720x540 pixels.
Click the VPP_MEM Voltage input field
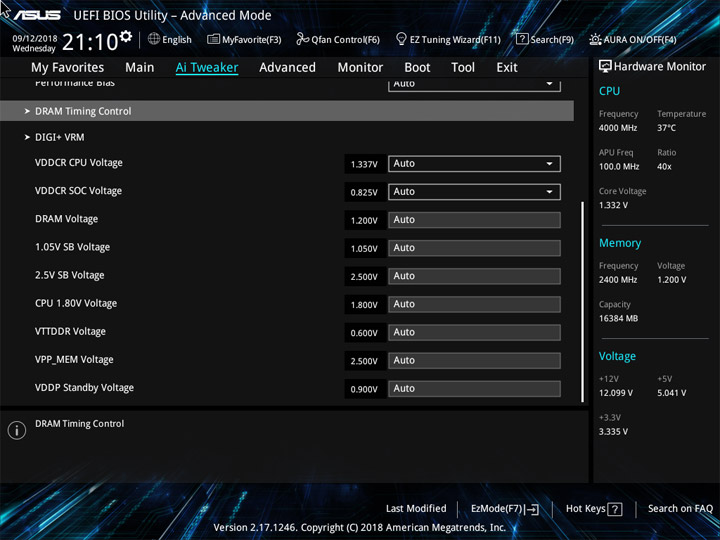pyautogui.click(x=474, y=360)
